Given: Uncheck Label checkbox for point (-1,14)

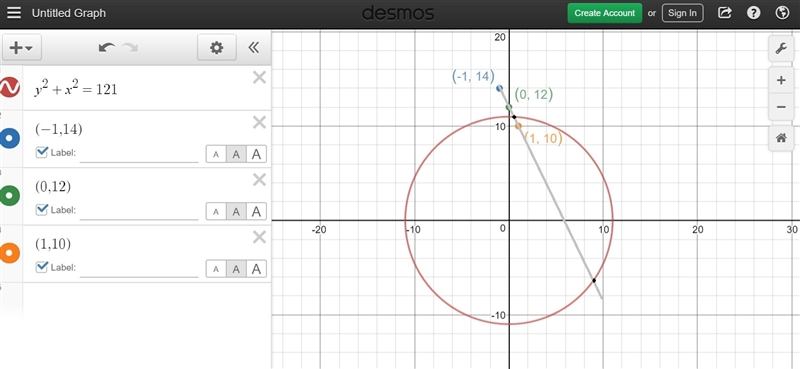Looking at the screenshot, I should (42, 152).
